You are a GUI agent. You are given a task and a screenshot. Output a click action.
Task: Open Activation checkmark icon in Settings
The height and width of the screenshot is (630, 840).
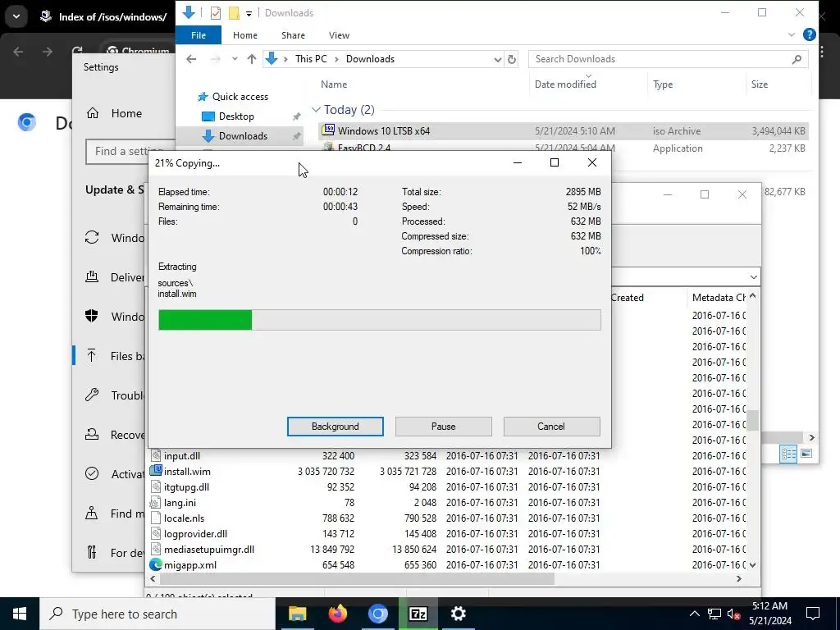click(92, 473)
